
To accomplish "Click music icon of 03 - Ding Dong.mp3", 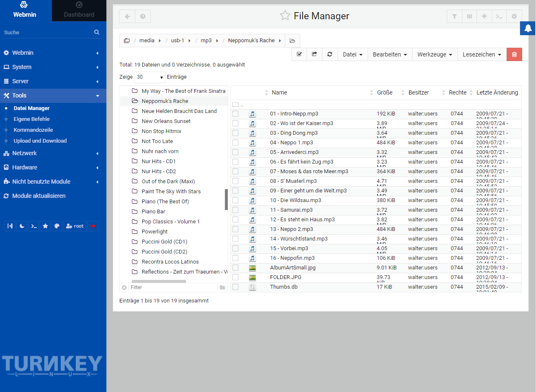I will pos(252,133).
